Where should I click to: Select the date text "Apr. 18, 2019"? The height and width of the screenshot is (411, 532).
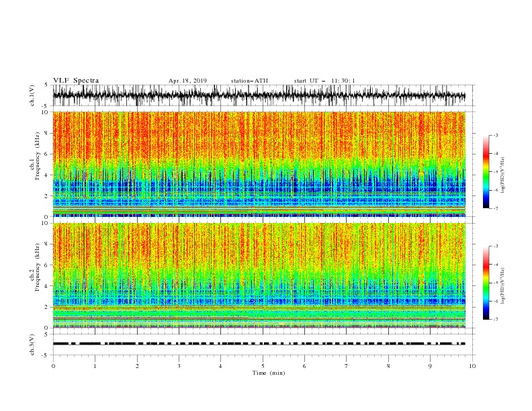pyautogui.click(x=187, y=81)
